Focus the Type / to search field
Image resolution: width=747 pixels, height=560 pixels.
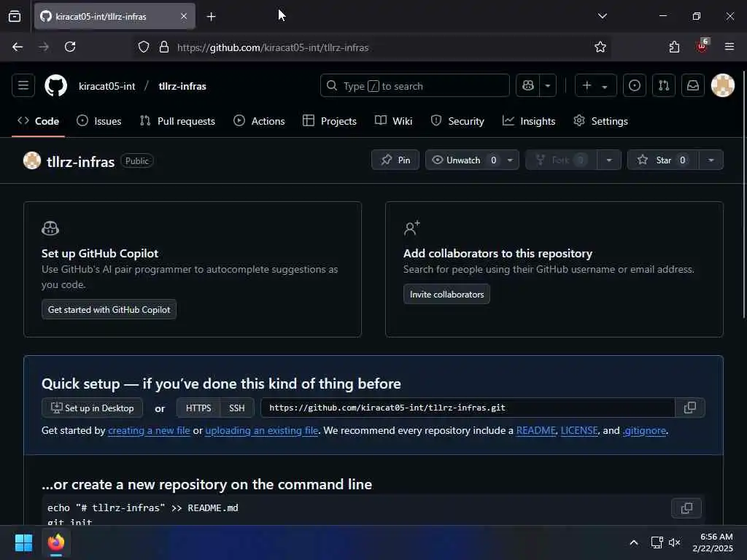click(x=414, y=86)
